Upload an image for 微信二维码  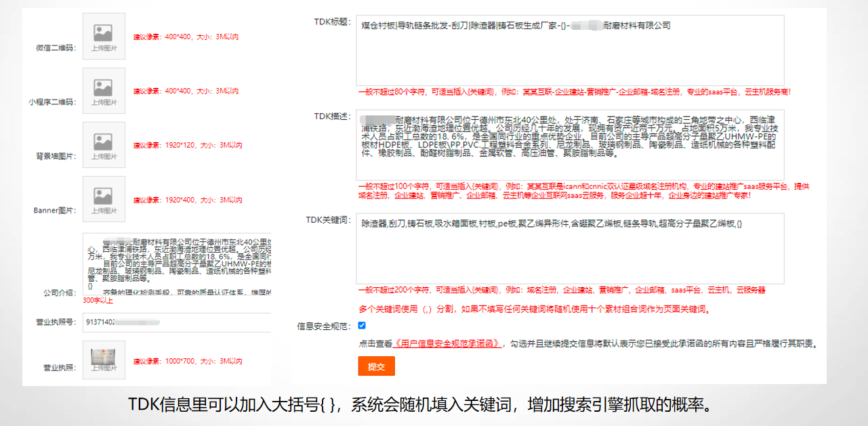pyautogui.click(x=104, y=36)
